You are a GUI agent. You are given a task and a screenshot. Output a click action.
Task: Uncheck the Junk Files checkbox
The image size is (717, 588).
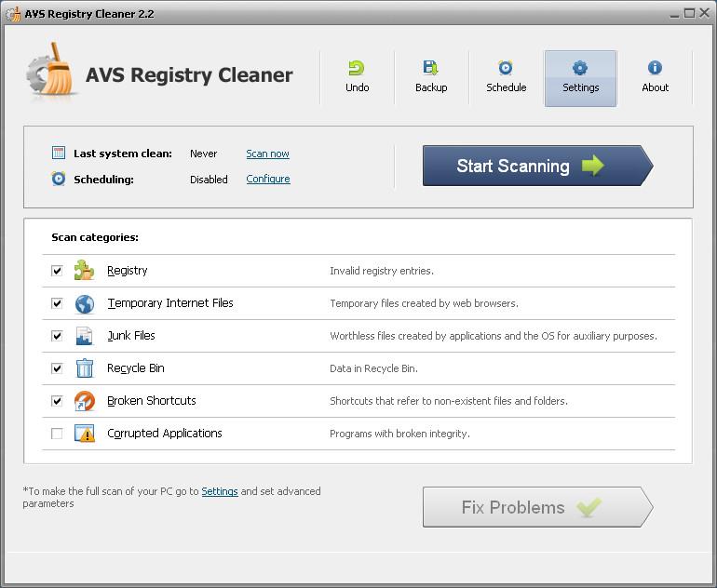click(x=57, y=336)
